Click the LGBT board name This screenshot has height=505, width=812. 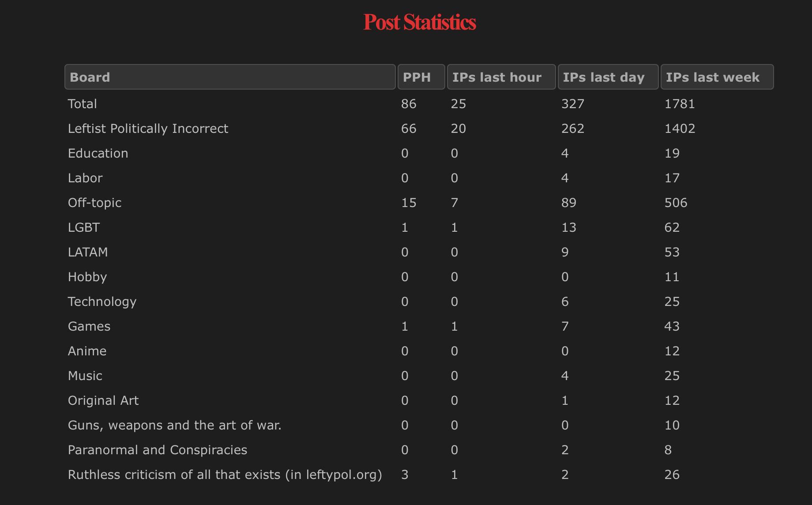pyautogui.click(x=84, y=227)
